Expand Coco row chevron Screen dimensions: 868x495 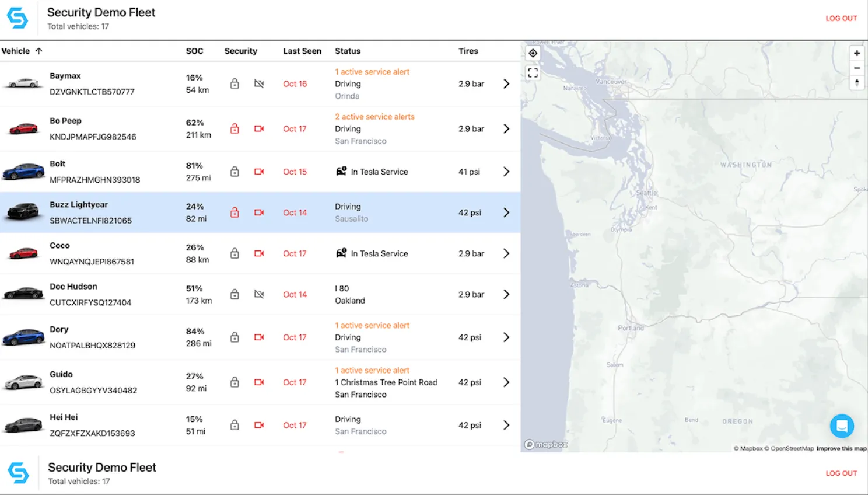[x=506, y=253]
